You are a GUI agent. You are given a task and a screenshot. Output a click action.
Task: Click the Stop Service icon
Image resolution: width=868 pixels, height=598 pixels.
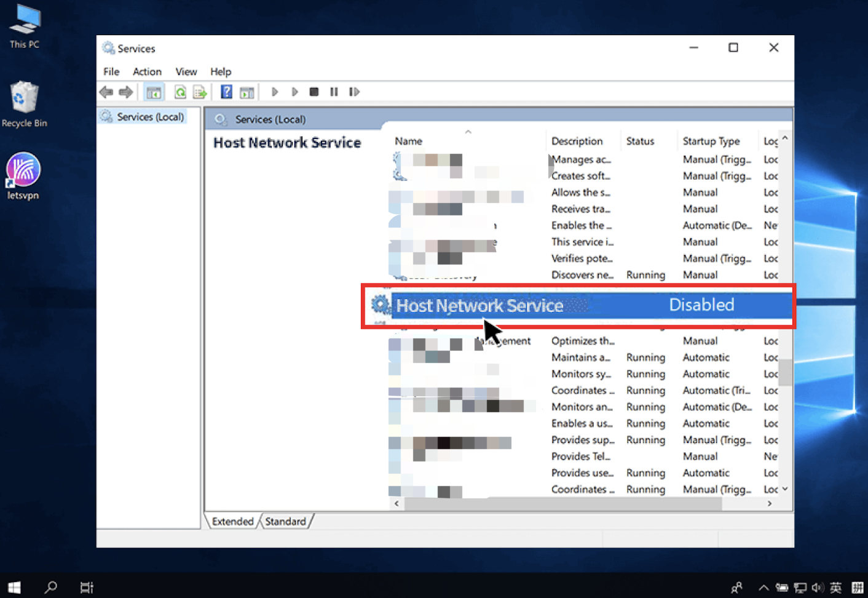(x=314, y=92)
